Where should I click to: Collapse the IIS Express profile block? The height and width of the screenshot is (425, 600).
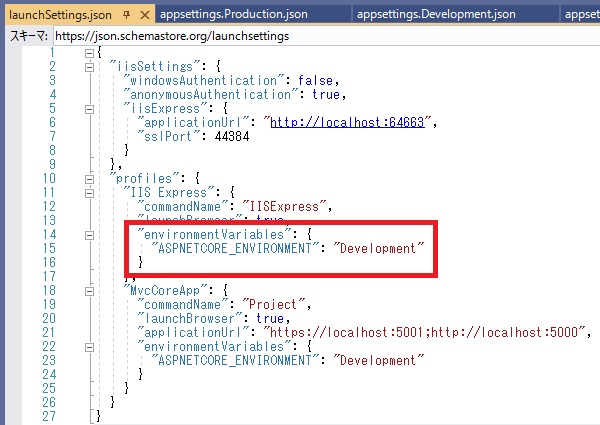(x=89, y=193)
